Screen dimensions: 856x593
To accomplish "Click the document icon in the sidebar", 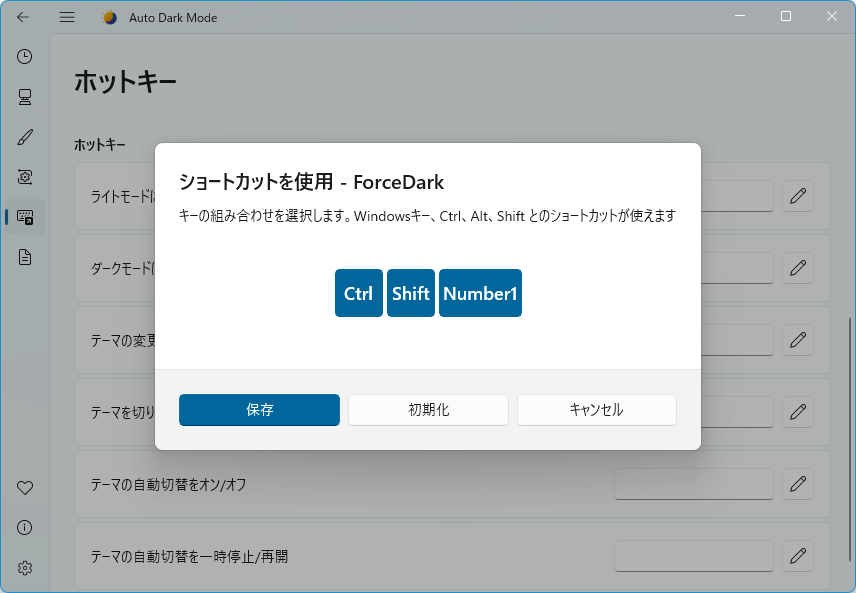I will pos(25,257).
